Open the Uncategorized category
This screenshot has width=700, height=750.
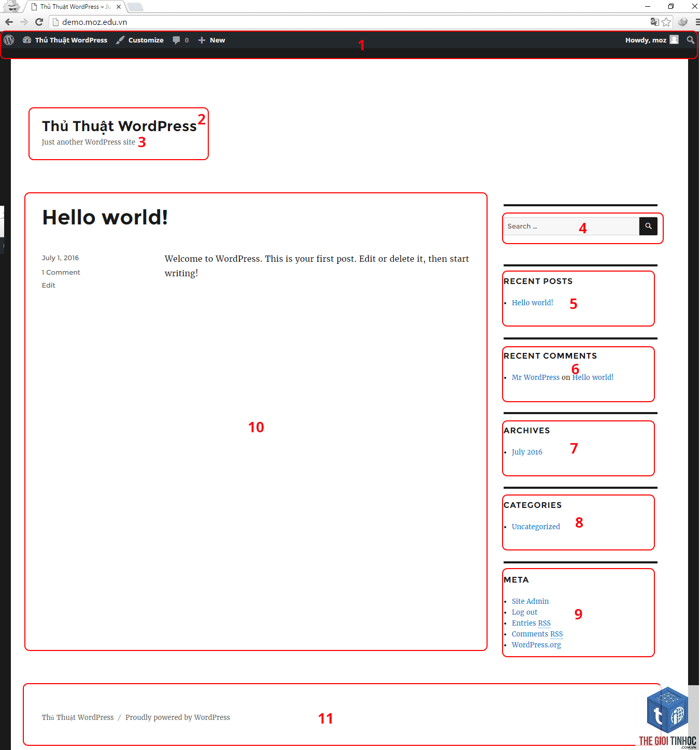pos(536,527)
